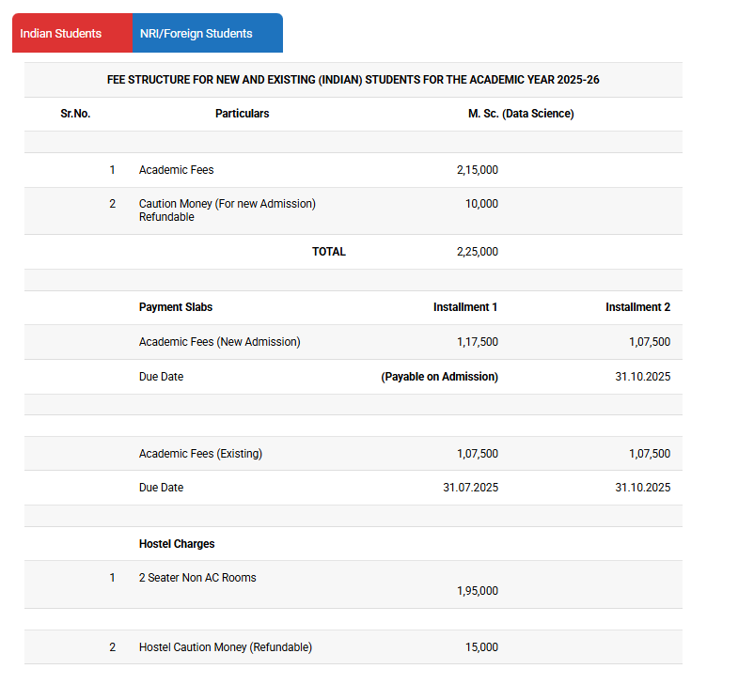Click the Payable on Admission text
Image resolution: width=754 pixels, height=700 pixels.
click(x=439, y=377)
